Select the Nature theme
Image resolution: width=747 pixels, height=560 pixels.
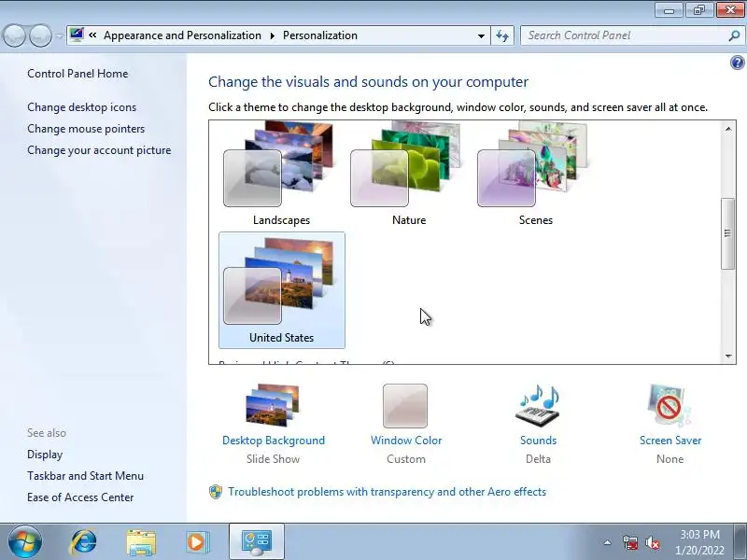point(408,174)
